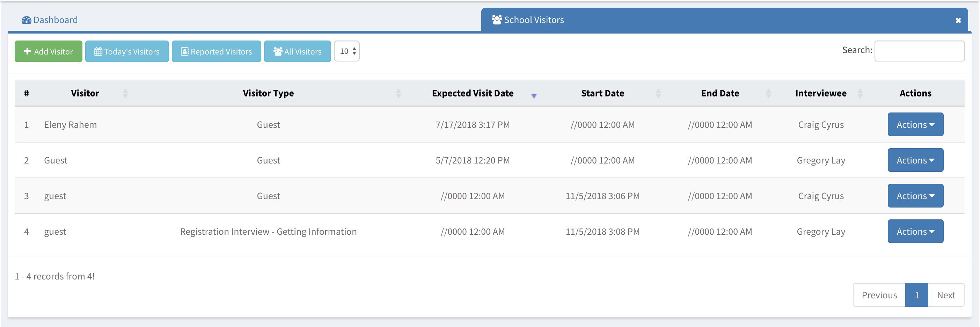
Task: Expand Actions menu for row 2 Guest
Action: coord(915,160)
